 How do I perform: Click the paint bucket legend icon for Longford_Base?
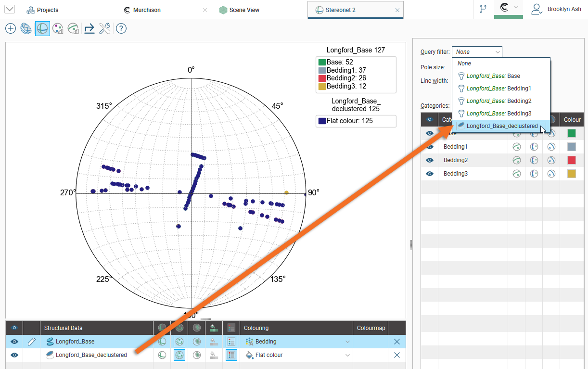214,342
